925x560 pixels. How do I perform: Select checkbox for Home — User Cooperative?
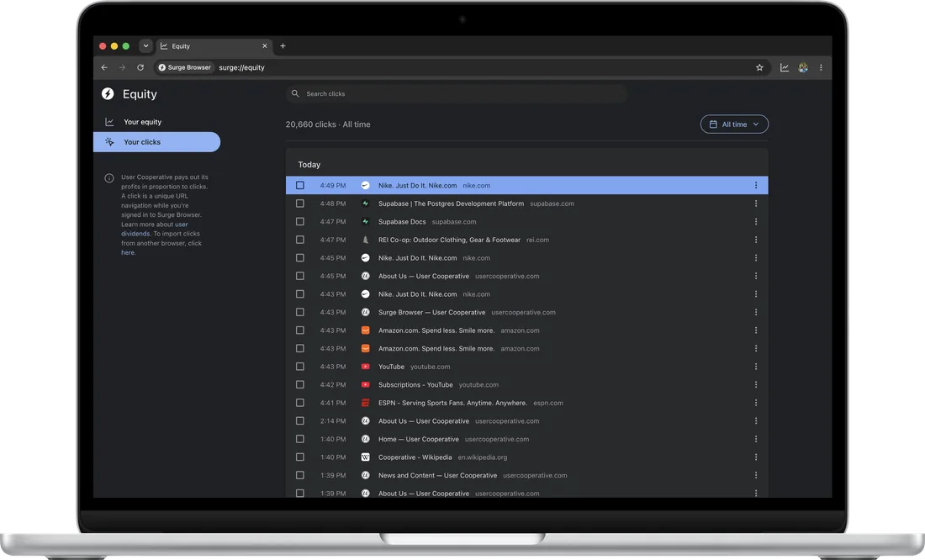pos(299,439)
